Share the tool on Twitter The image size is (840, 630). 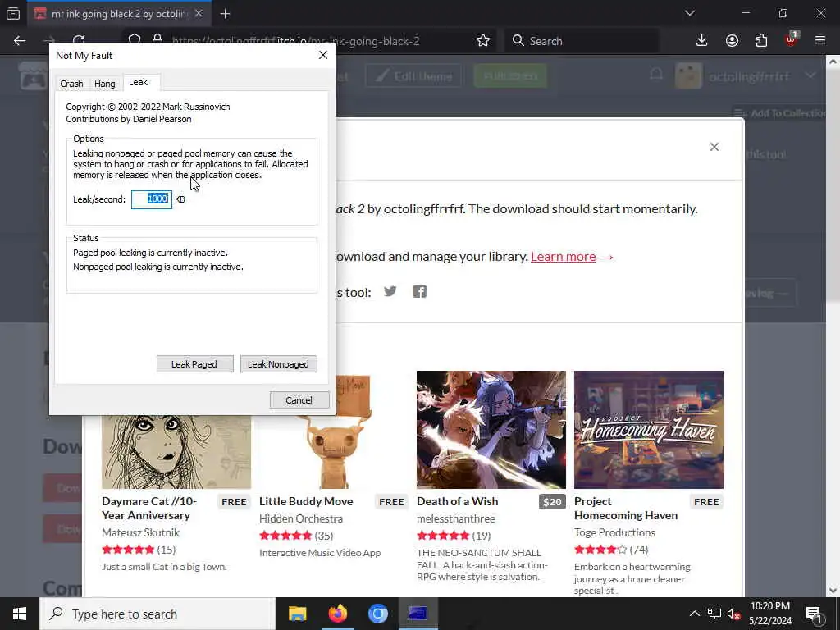point(390,291)
